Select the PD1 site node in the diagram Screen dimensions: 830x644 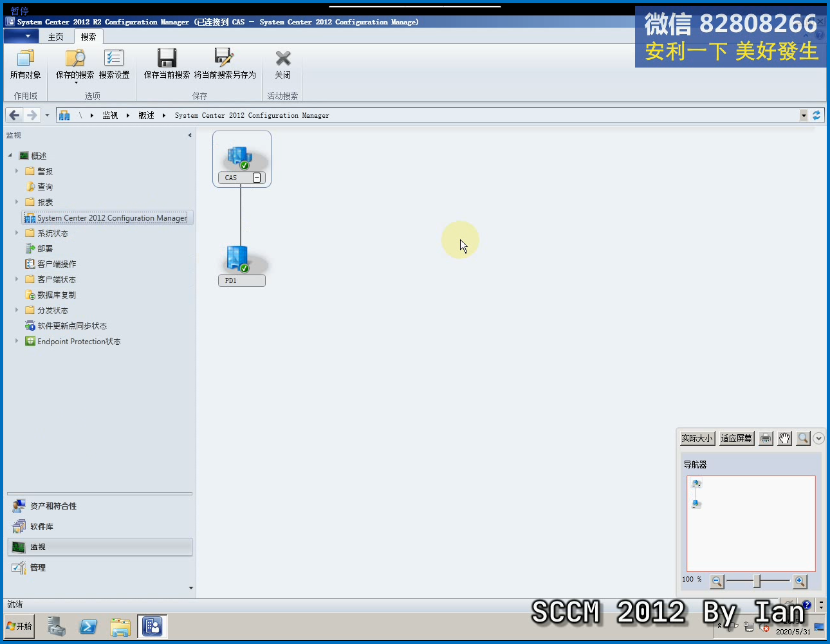pyautogui.click(x=242, y=265)
